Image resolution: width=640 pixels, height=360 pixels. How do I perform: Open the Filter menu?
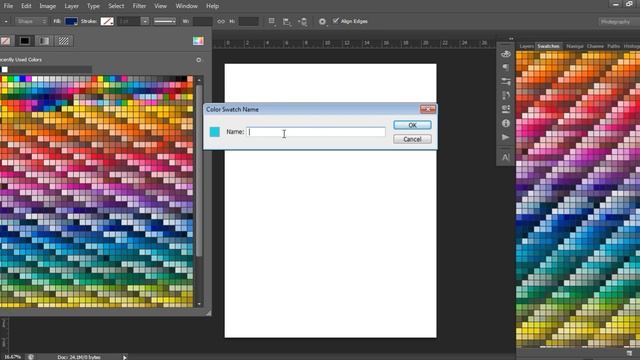coord(139,6)
